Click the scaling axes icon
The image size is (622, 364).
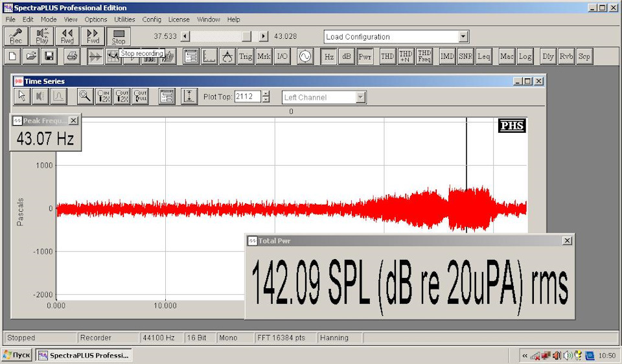[x=209, y=56]
